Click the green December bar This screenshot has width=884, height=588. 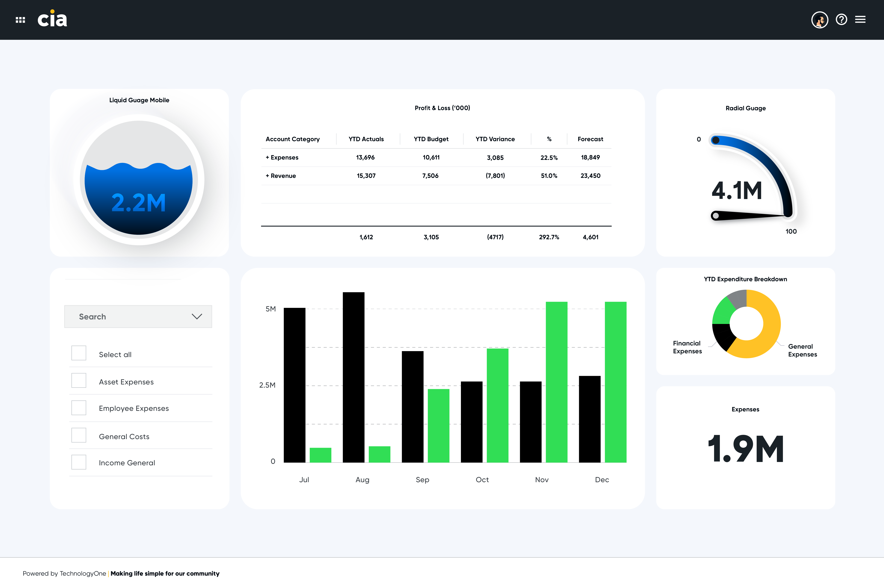[x=615, y=382]
